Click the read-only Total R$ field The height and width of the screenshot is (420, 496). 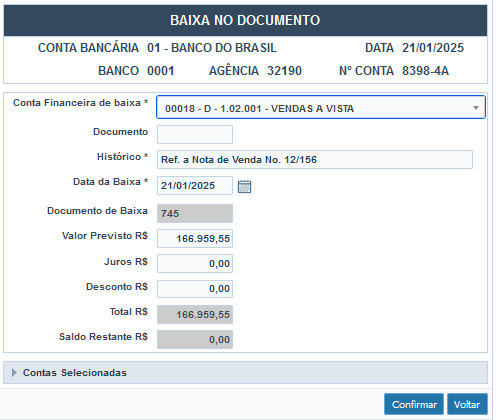point(195,314)
